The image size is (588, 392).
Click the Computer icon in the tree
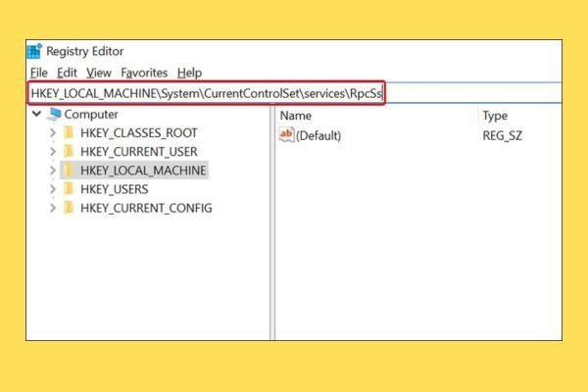click(54, 114)
